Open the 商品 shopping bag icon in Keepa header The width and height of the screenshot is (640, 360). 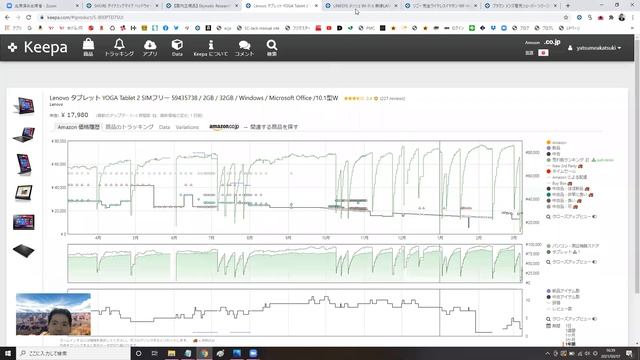pos(88,47)
